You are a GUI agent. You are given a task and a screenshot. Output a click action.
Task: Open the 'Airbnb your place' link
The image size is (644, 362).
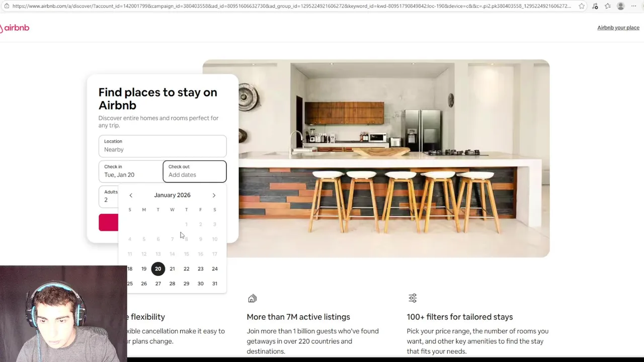click(x=618, y=28)
